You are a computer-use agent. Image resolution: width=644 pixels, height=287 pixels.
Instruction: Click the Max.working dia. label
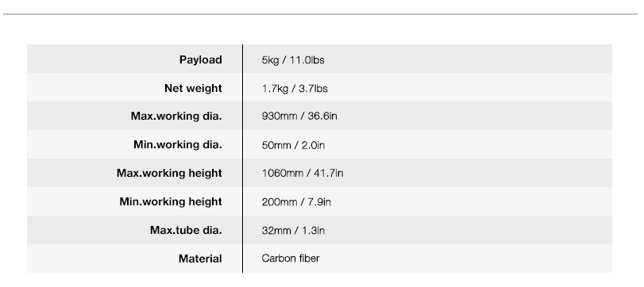pyautogui.click(x=176, y=117)
